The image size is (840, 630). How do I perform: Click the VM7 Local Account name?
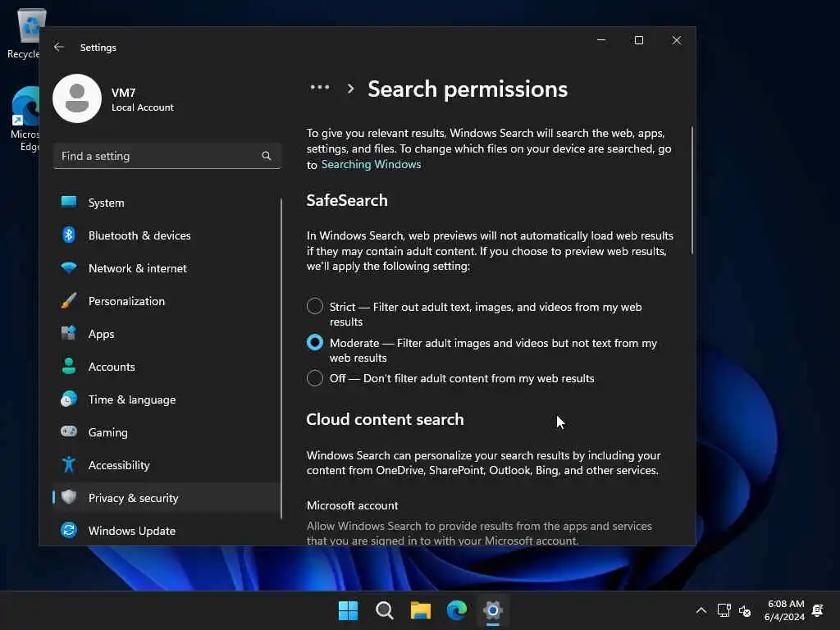[x=143, y=99]
